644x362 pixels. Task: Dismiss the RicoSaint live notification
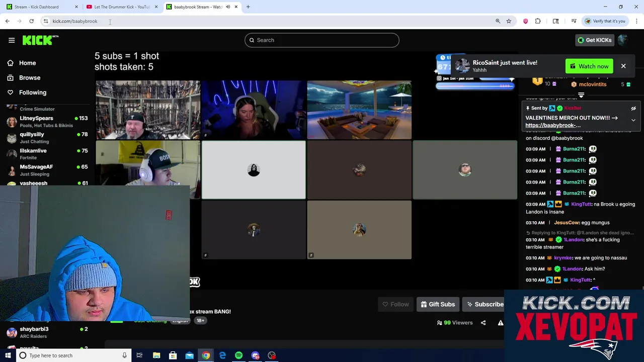tap(623, 66)
